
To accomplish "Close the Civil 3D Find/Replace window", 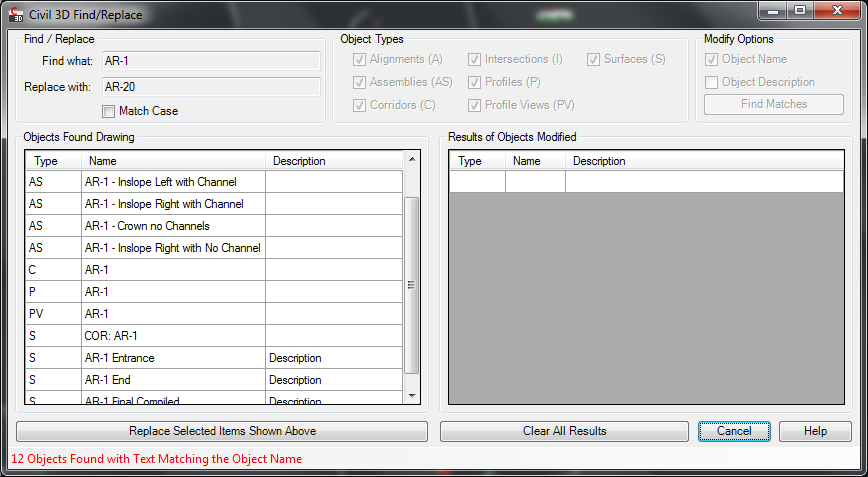I will click(836, 10).
